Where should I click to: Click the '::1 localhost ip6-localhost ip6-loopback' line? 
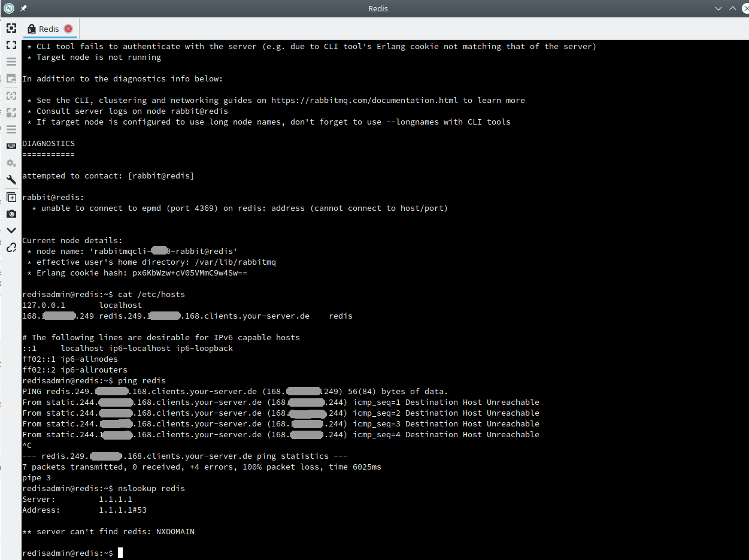tap(128, 349)
